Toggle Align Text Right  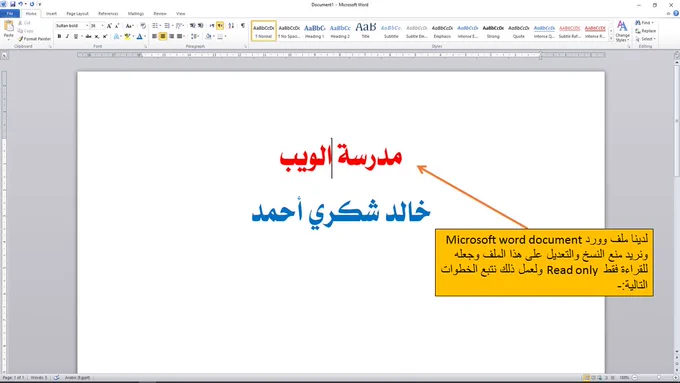[x=171, y=36]
